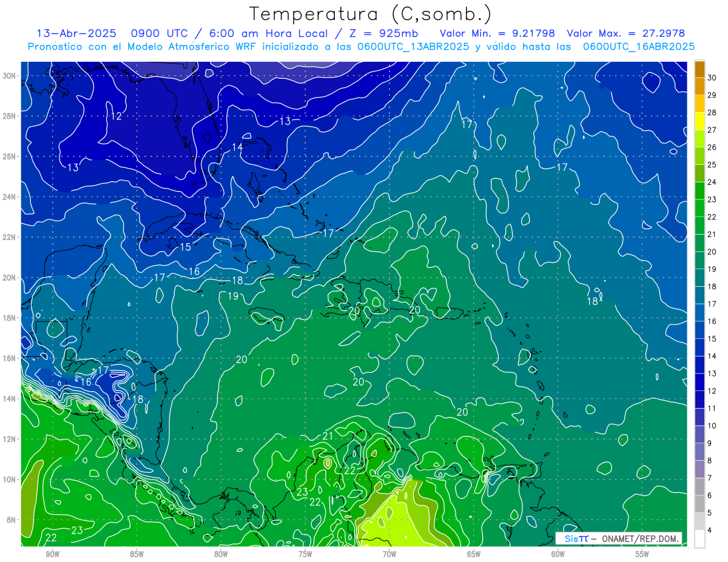Click the '6' label on the color scale

[x=710, y=495]
